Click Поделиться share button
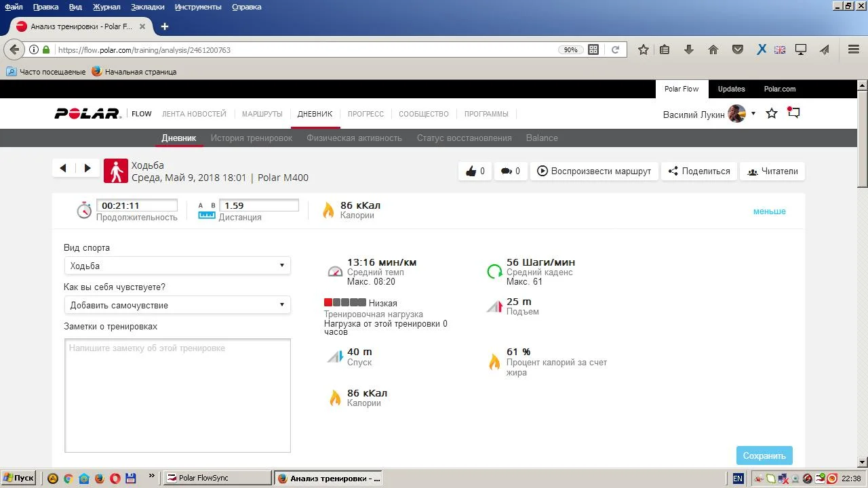This screenshot has height=488, width=868. pyautogui.click(x=699, y=171)
